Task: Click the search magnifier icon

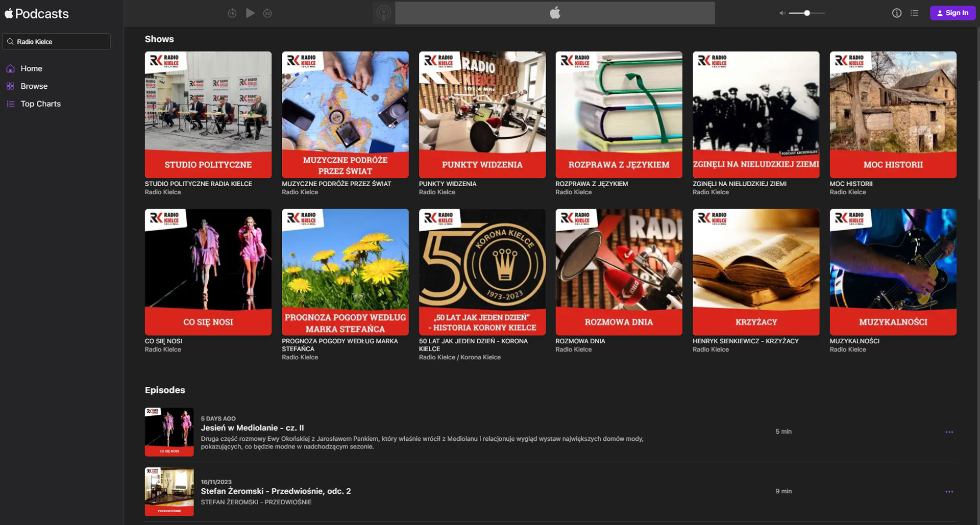Action: tap(10, 42)
